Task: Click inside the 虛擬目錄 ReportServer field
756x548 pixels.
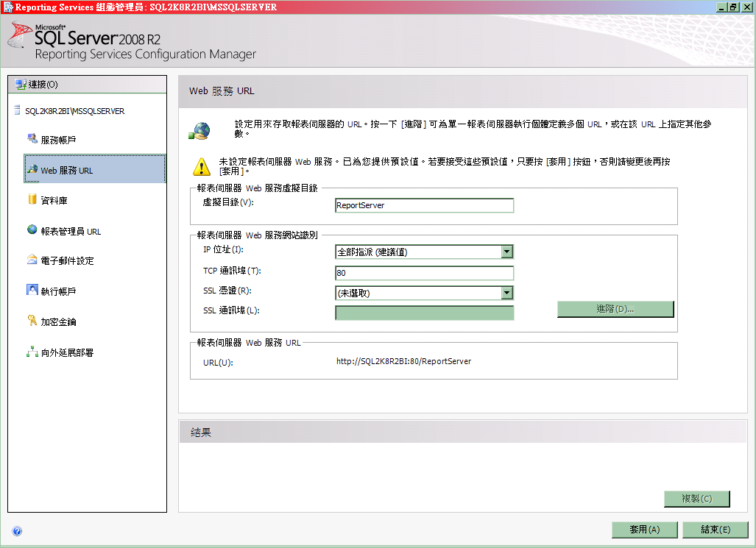Action: tap(423, 205)
